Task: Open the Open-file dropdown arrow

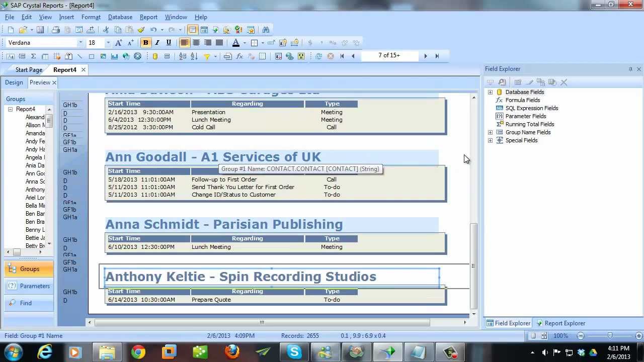Action: click(32, 30)
